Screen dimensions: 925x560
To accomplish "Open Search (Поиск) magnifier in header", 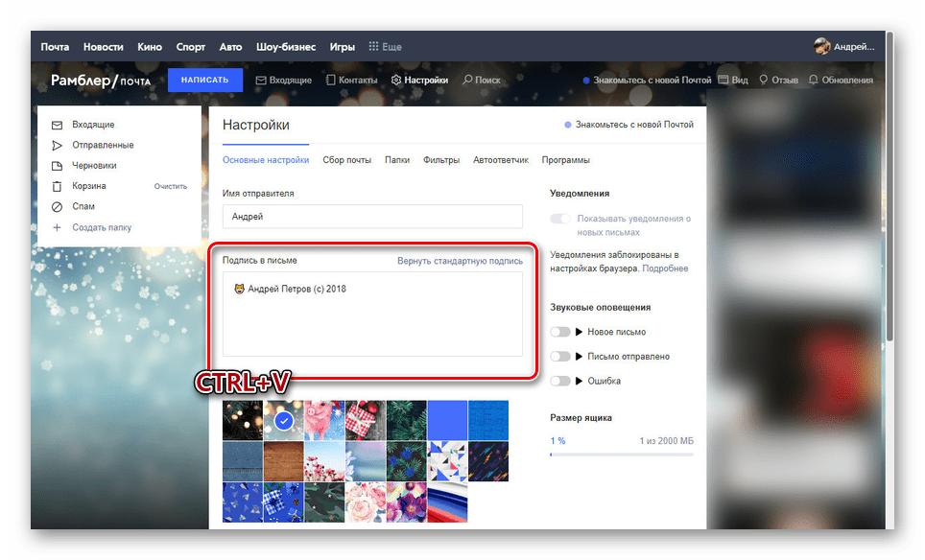I will [467, 81].
